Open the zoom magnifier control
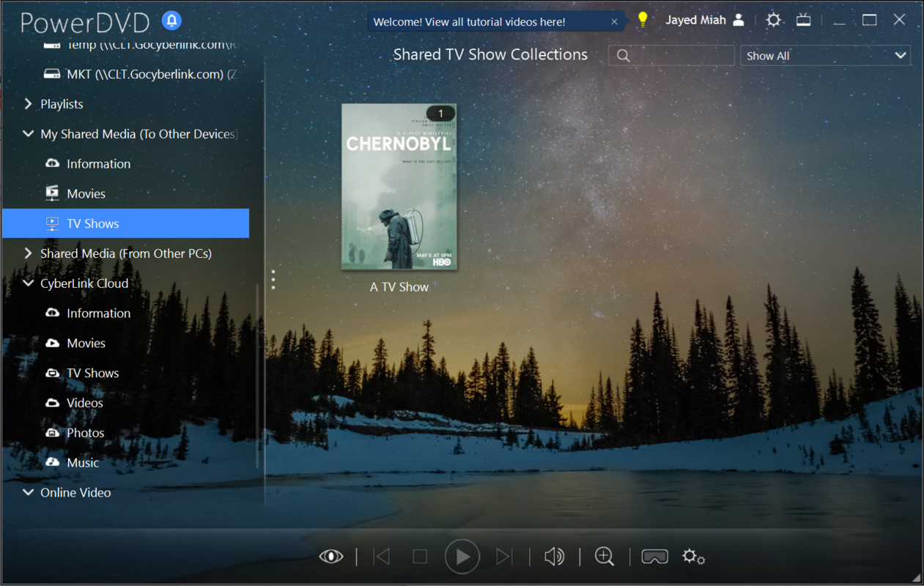Image resolution: width=924 pixels, height=586 pixels. pos(605,557)
